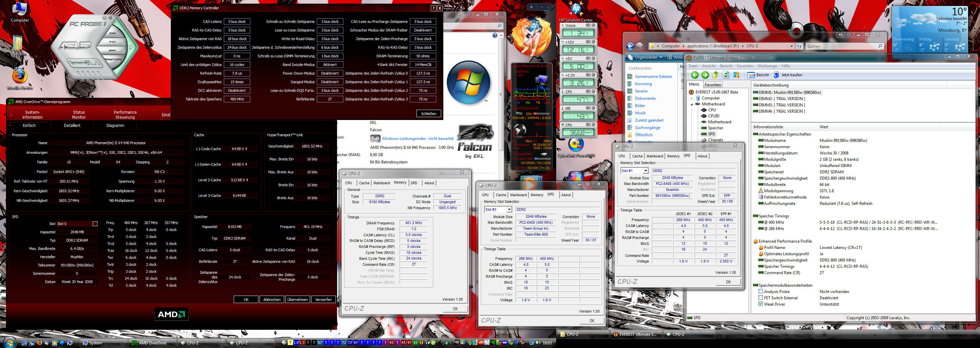Open the Windows Start orb
This screenshot has height=348, width=980.
coord(9,342)
